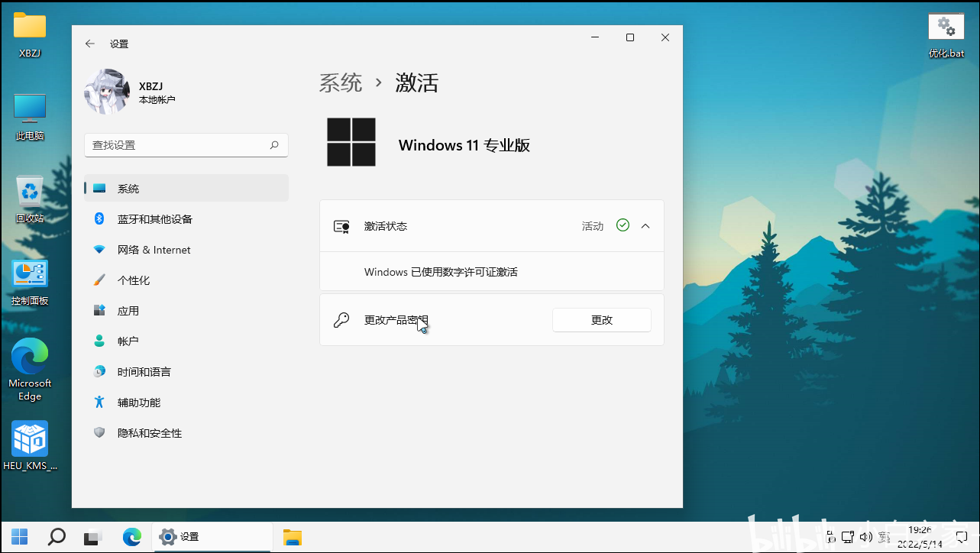Screen dimensions: 980x553
Task: Open 时间和语言 settings page
Action: pyautogui.click(x=186, y=372)
